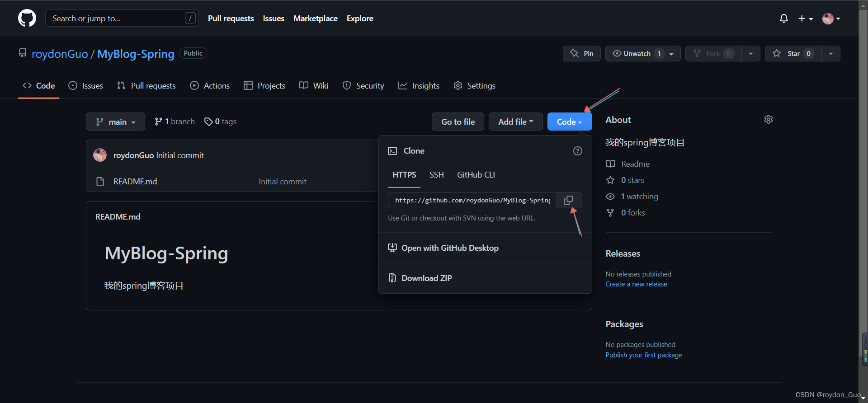Click the clone help question icon
This screenshot has height=403, width=868.
click(x=578, y=151)
